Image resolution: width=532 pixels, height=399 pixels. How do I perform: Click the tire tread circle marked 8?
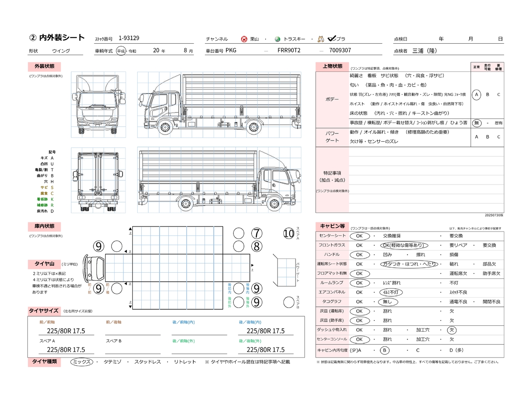point(257,246)
